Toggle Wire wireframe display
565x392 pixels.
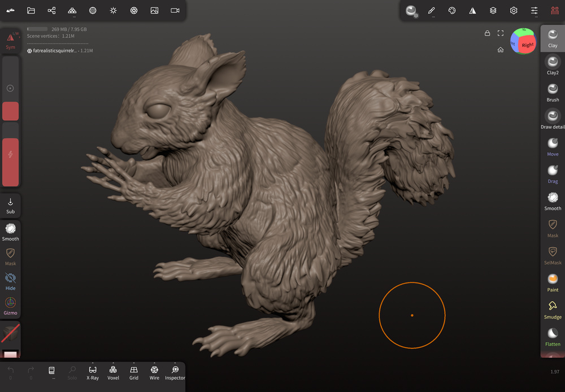[154, 372]
